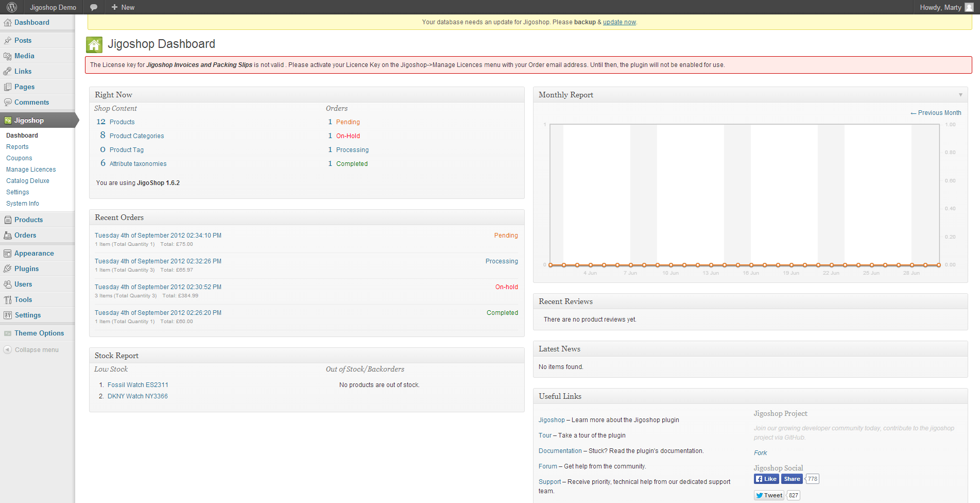Click the 'update now' database link
This screenshot has height=503, width=980.
pyautogui.click(x=619, y=22)
